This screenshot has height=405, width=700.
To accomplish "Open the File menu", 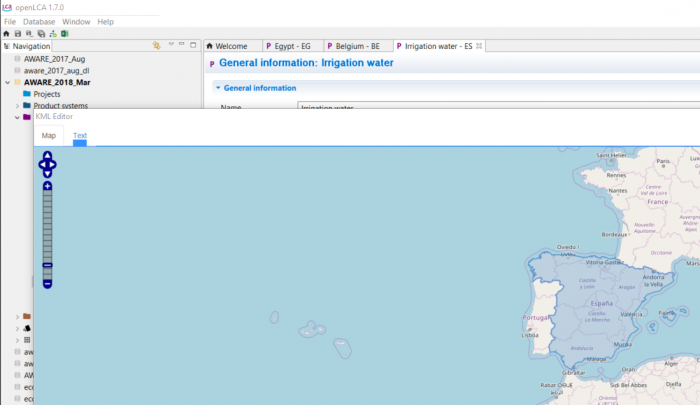I will coord(10,21).
